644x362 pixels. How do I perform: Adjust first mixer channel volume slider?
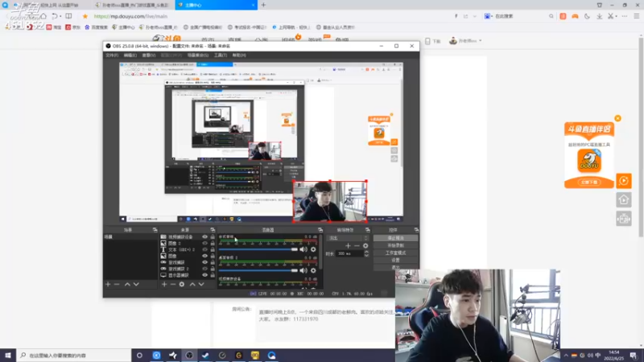pyautogui.click(x=258, y=249)
